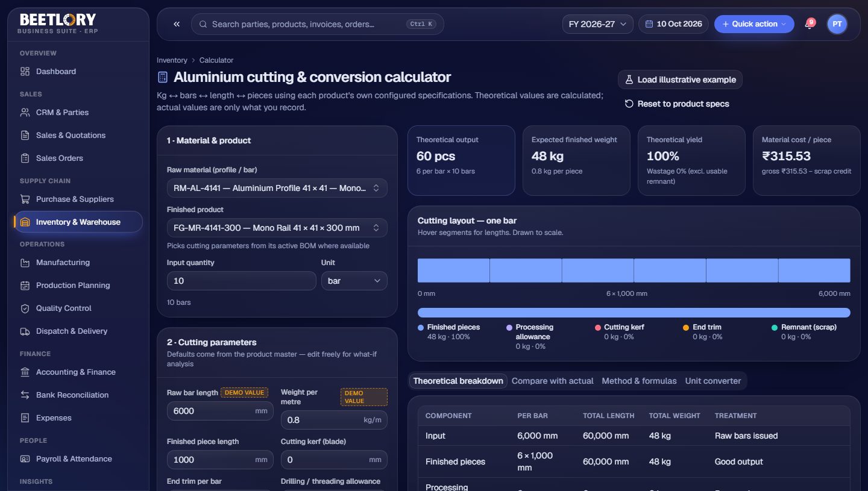
Task: Click the Payroll & Attendance ID card icon
Action: click(x=25, y=459)
